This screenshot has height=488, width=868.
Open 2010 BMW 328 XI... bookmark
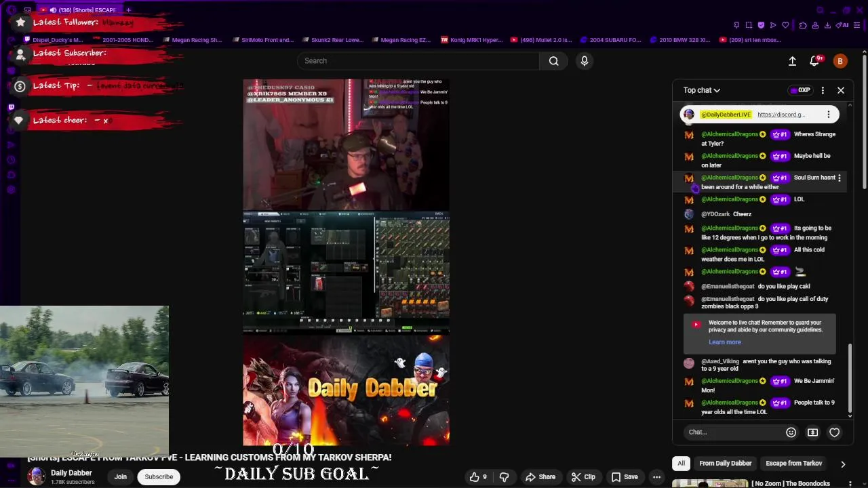tap(680, 40)
